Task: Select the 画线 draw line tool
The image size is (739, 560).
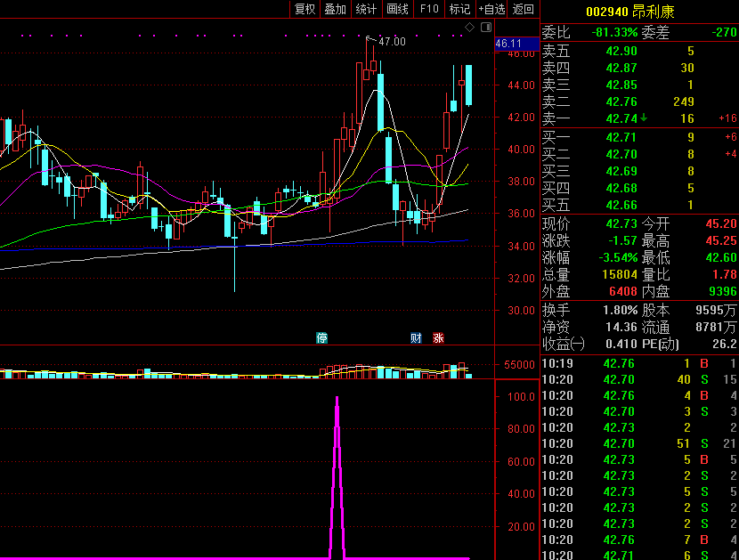Action: [x=398, y=9]
